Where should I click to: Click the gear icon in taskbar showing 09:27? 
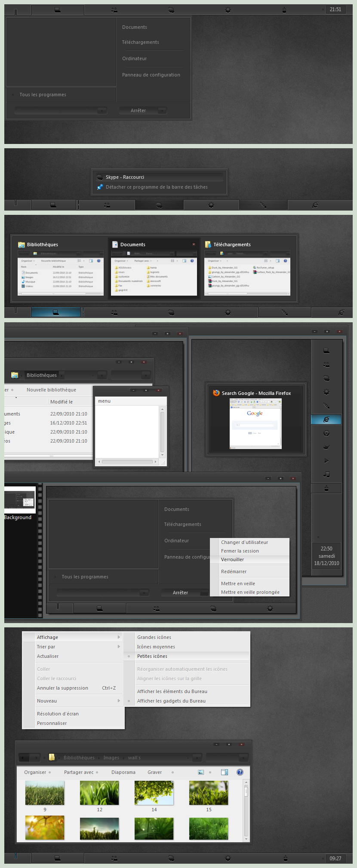pos(228,858)
